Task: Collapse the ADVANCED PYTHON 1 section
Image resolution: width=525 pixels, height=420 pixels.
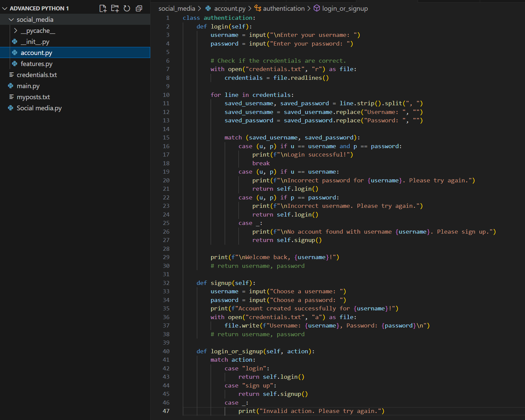Action: [5, 8]
